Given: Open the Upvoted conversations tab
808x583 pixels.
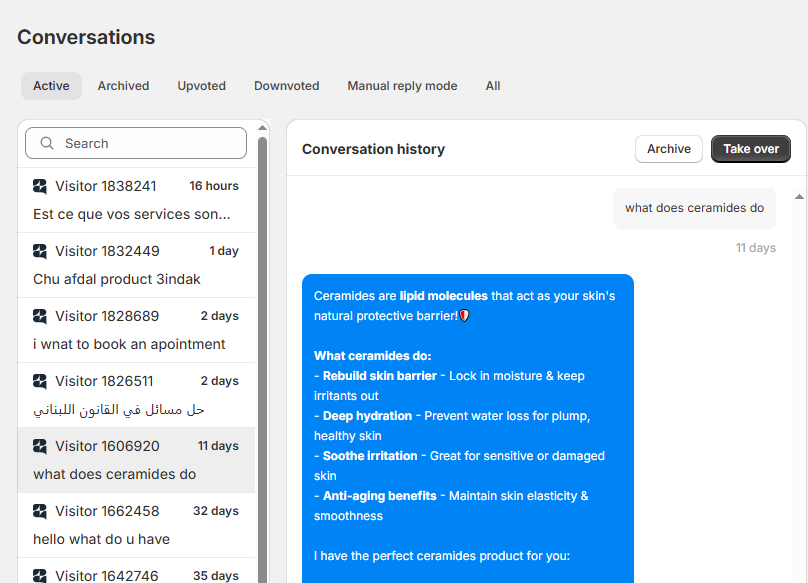Looking at the screenshot, I should coord(201,86).
